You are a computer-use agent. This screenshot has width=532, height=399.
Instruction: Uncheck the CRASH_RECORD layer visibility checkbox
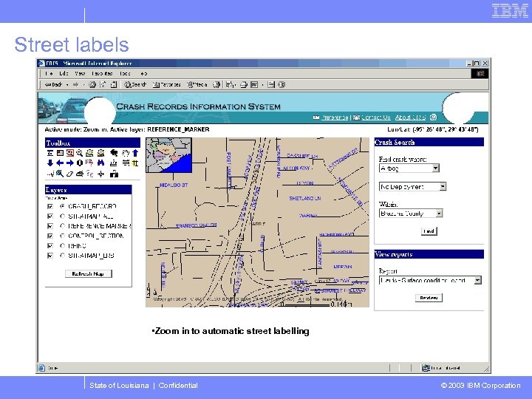tap(50, 206)
